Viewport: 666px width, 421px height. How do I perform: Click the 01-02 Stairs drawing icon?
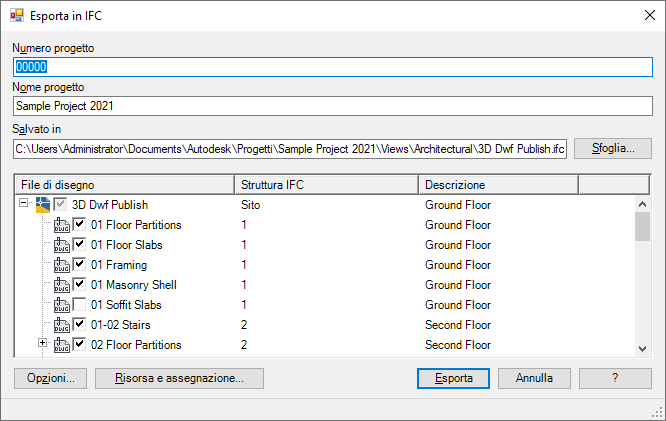[x=61, y=325]
